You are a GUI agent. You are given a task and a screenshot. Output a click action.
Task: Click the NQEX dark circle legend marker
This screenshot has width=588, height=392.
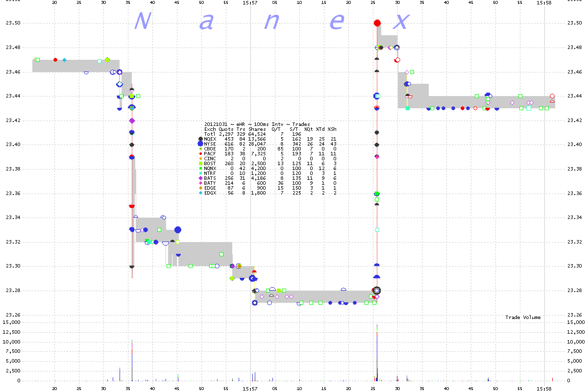coord(200,139)
